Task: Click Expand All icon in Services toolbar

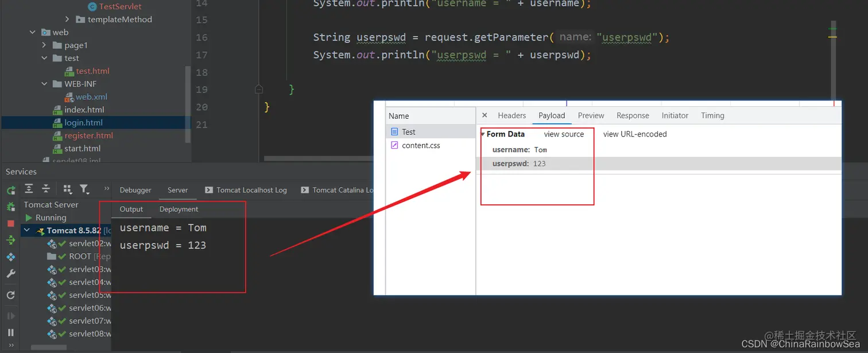Action: [x=29, y=189]
